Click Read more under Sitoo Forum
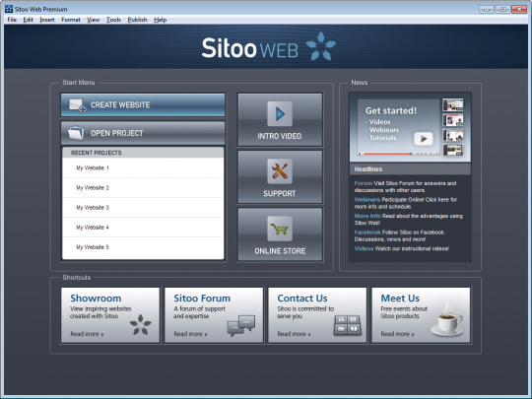Image resolution: width=532 pixels, height=399 pixels. 190,334
